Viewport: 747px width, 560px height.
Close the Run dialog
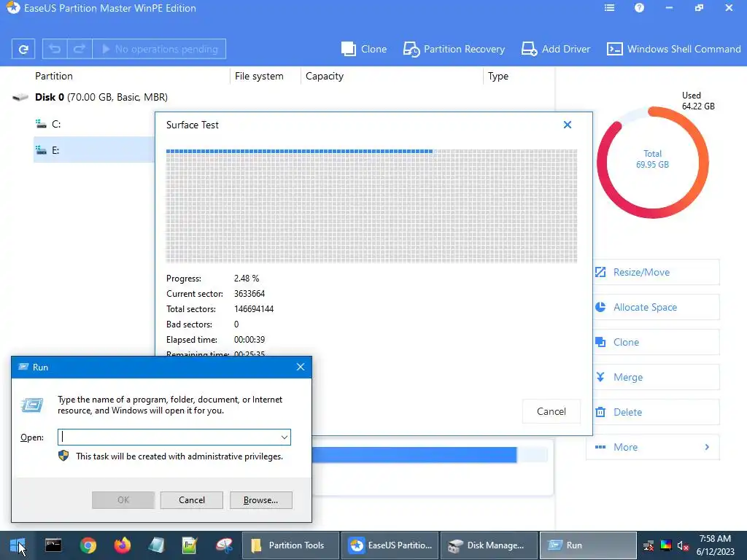pyautogui.click(x=300, y=367)
